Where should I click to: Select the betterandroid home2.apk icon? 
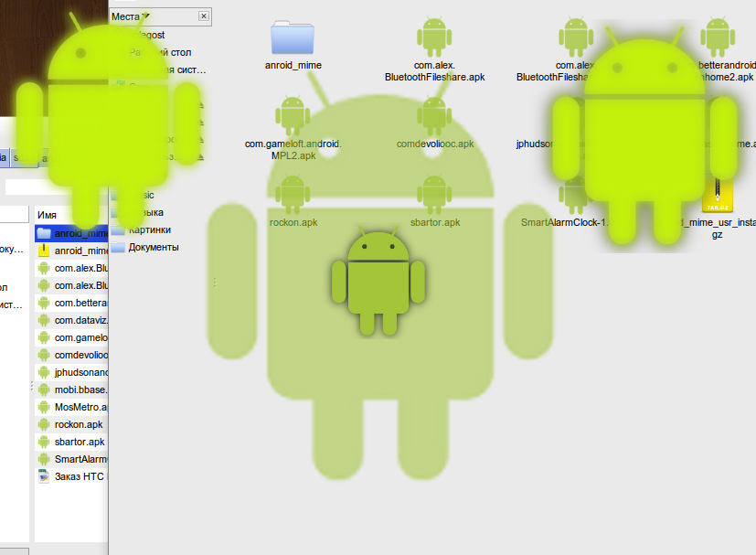click(x=718, y=37)
